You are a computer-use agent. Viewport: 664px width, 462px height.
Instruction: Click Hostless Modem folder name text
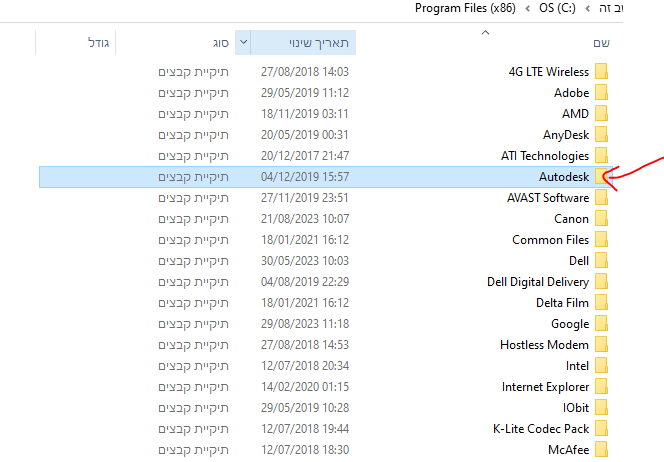click(544, 345)
